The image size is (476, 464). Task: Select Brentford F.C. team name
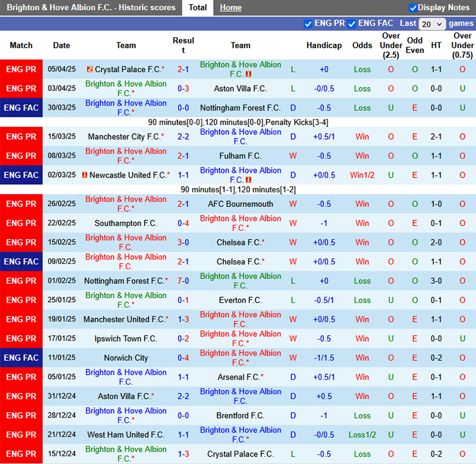click(x=240, y=415)
